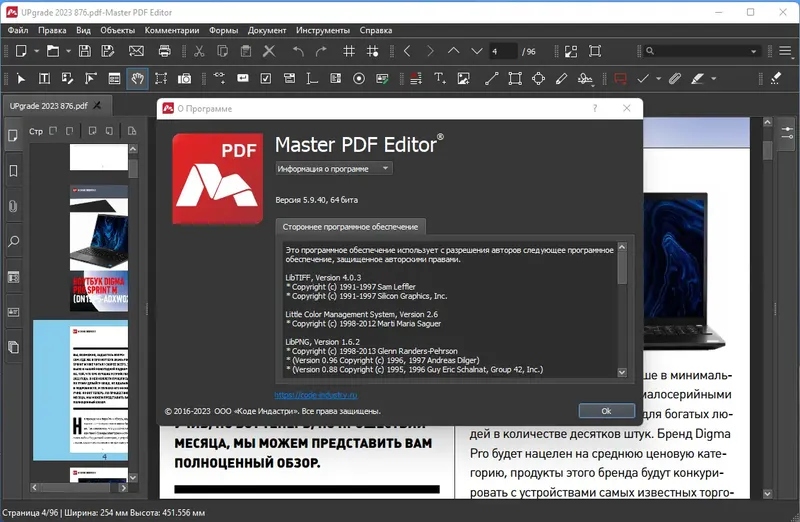The height and width of the screenshot is (522, 800).
Task: Click the full screen view icon
Action: click(x=595, y=51)
